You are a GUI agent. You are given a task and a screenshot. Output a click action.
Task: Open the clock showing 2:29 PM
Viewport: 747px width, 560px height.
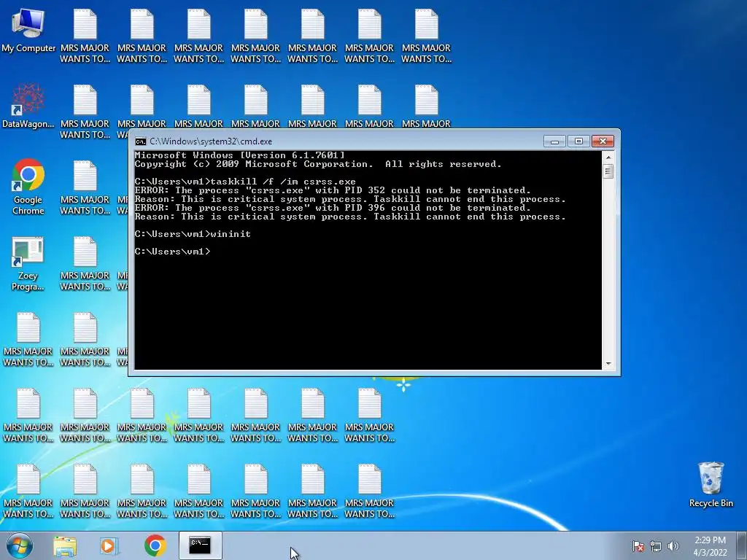point(711,546)
